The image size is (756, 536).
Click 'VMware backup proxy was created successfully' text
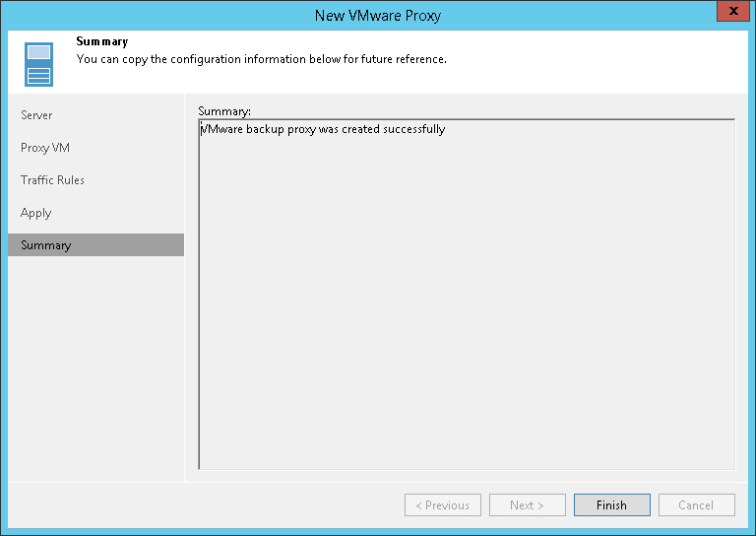click(323, 129)
